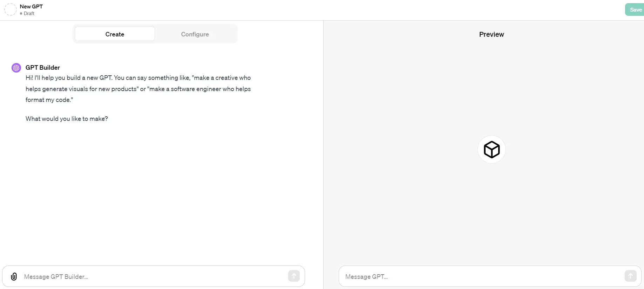The height and width of the screenshot is (289, 644).
Task: Click the preview Message GPT send arrow
Action: pyautogui.click(x=630, y=276)
